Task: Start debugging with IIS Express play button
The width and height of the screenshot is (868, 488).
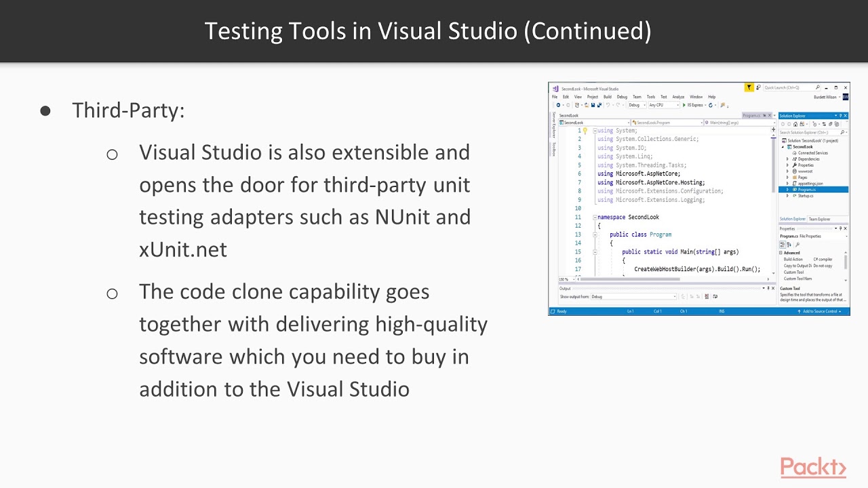Action: tap(684, 105)
